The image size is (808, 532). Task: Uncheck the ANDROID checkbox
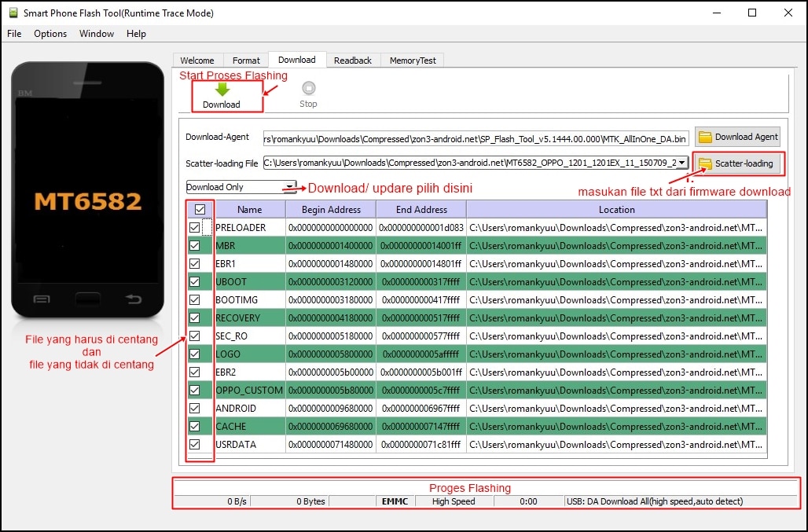(x=195, y=409)
